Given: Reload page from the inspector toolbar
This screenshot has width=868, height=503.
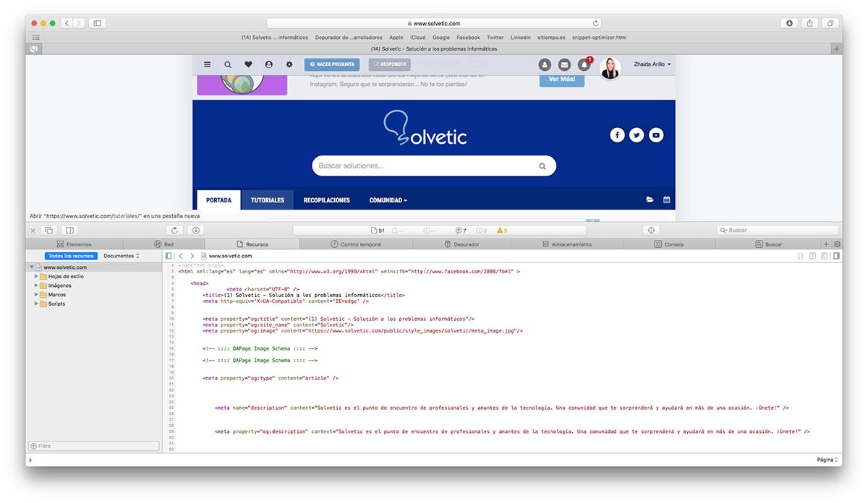Looking at the screenshot, I should 174,231.
